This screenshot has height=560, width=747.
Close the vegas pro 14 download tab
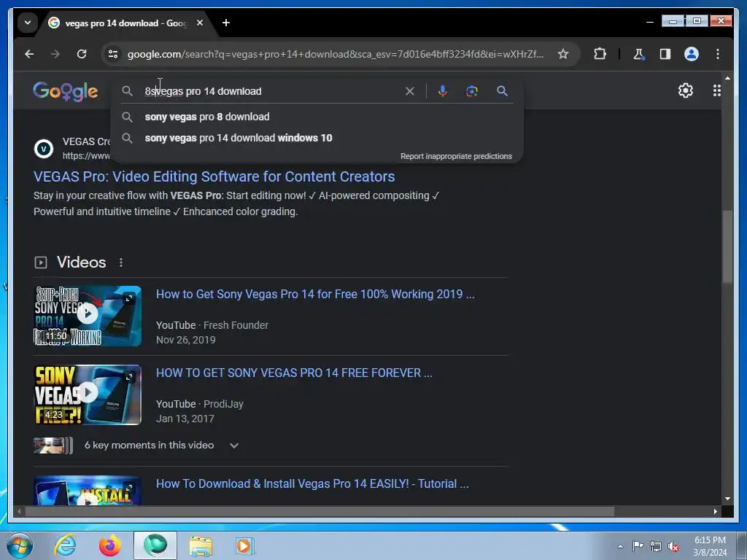[x=200, y=23]
